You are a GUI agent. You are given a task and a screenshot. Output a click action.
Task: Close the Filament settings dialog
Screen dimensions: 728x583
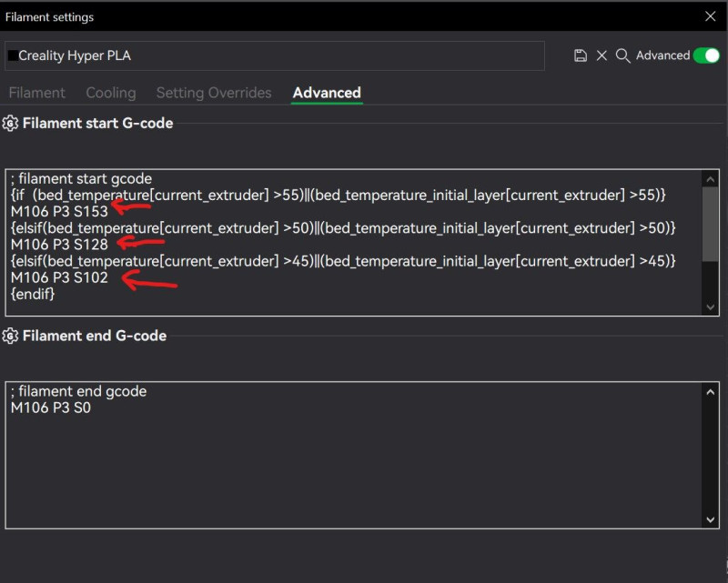[x=710, y=16]
